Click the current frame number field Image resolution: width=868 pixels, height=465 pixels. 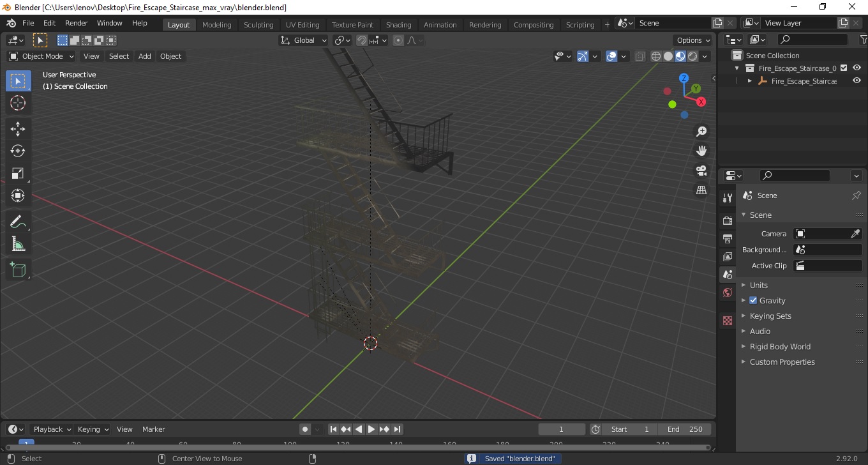562,429
